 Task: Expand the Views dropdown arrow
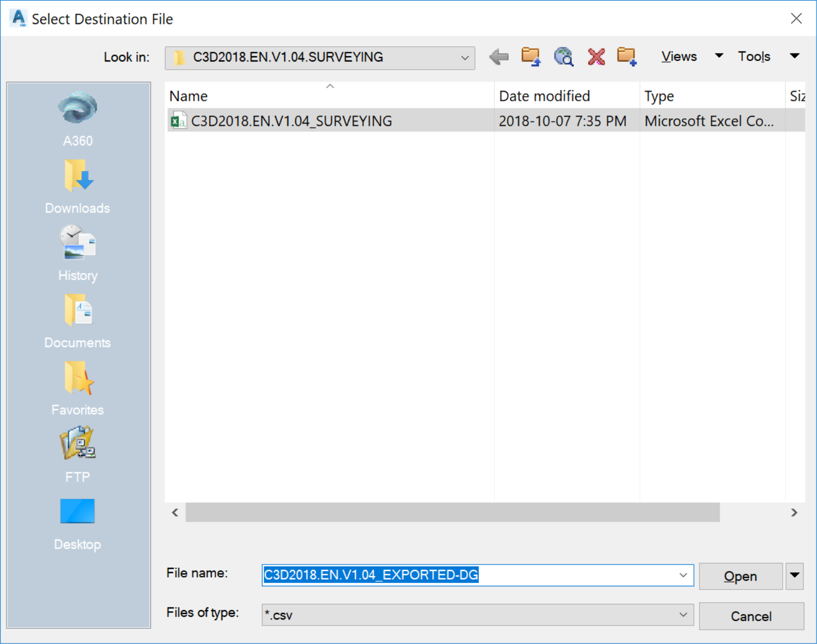tap(719, 56)
